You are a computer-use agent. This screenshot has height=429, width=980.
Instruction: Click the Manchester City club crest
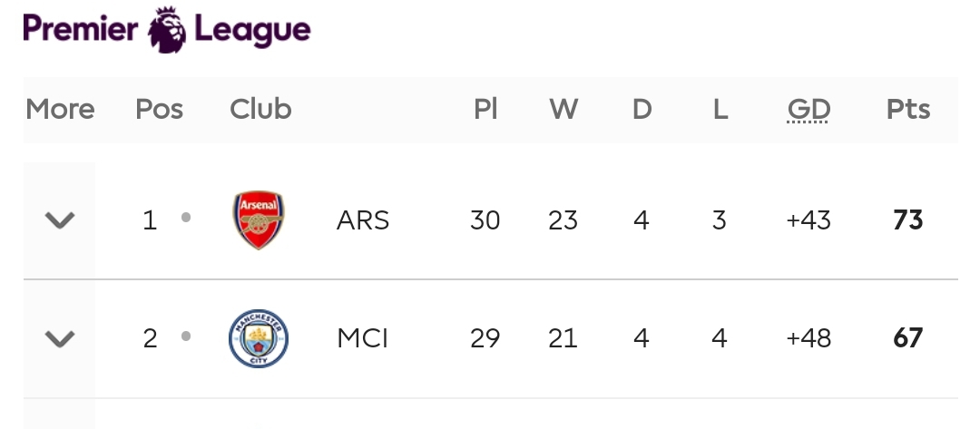click(258, 338)
